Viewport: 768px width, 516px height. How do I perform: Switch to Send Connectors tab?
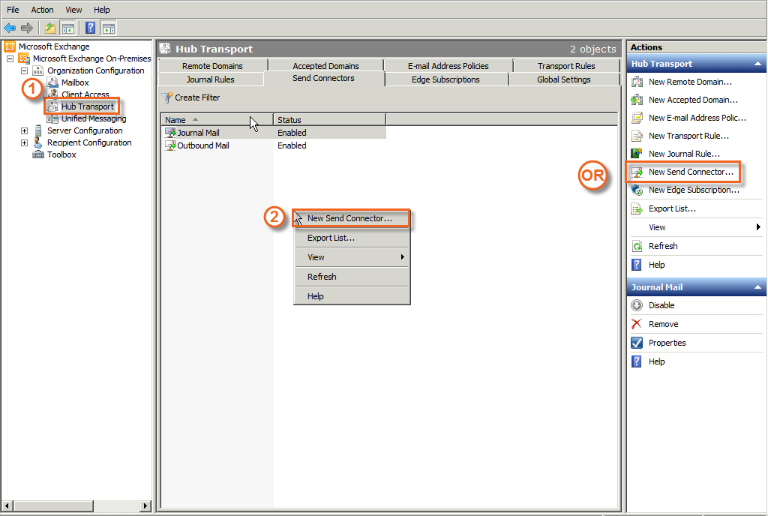click(x=323, y=78)
